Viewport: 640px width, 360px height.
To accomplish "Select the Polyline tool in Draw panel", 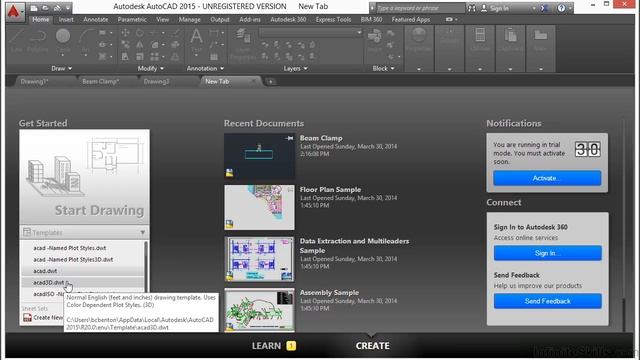I will 38,40.
